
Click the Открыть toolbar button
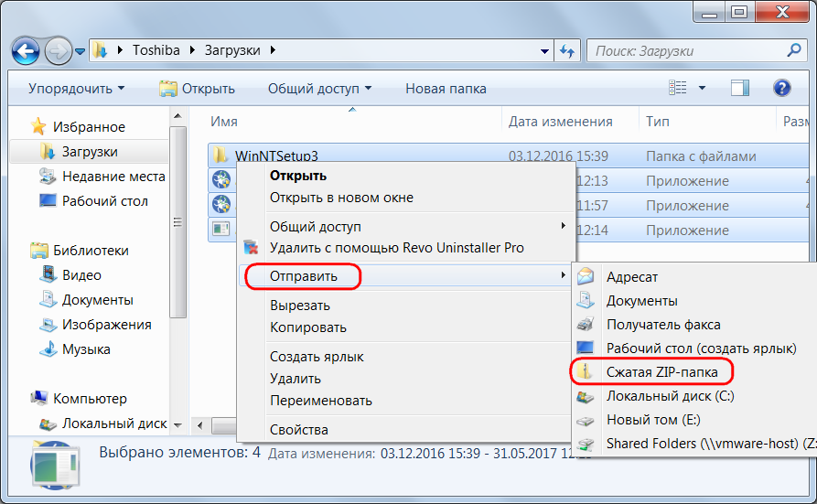pos(197,89)
